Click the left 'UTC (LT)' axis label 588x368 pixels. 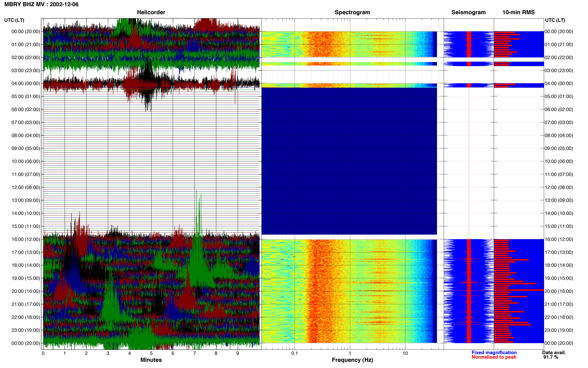14,20
